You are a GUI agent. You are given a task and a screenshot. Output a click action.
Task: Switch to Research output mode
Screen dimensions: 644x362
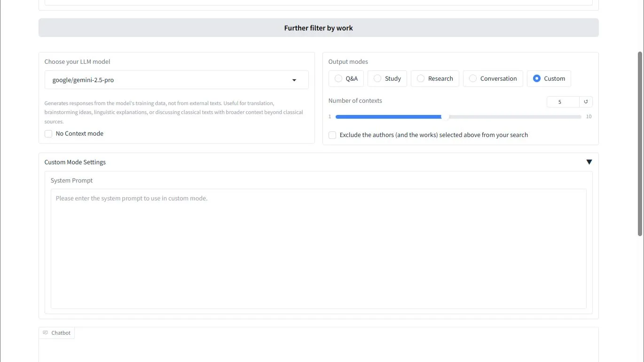tap(421, 79)
